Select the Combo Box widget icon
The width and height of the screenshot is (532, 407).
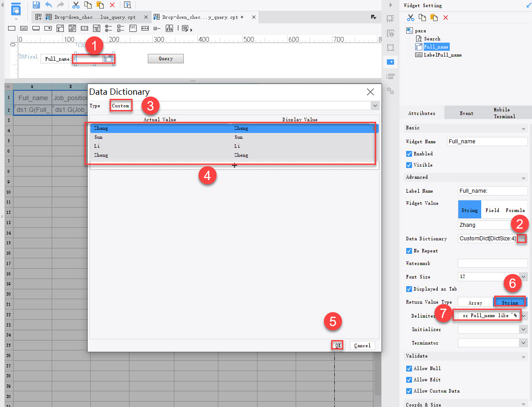click(48, 28)
